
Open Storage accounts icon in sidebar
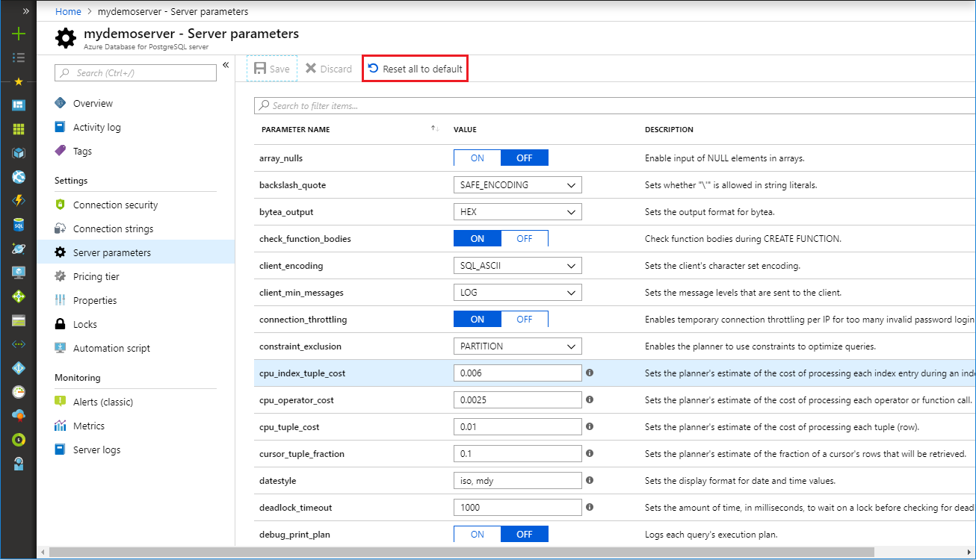coord(19,320)
